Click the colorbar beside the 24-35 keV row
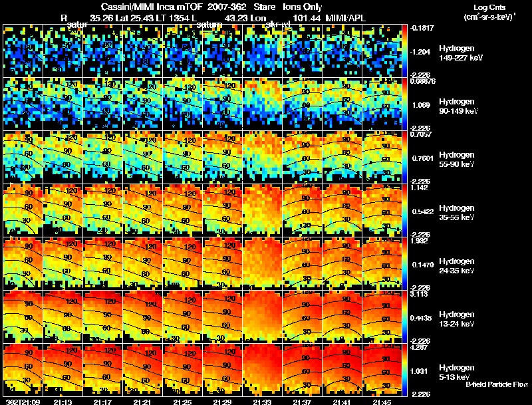 (404, 263)
